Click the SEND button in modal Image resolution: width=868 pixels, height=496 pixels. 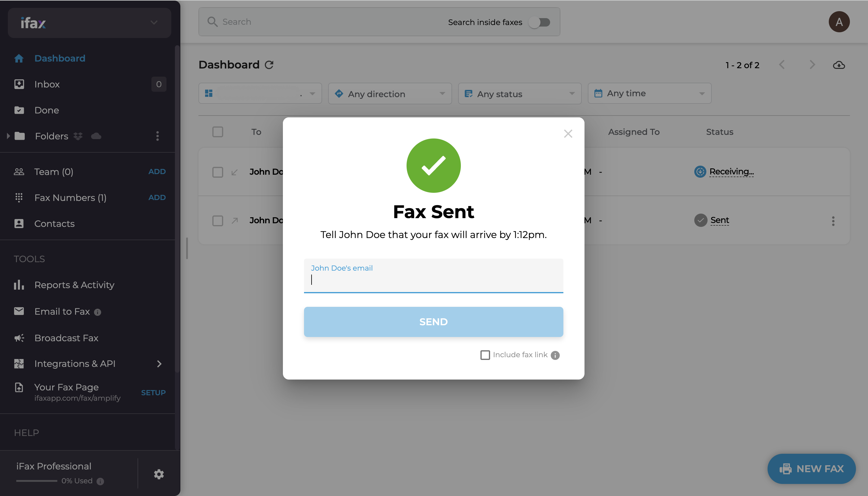pos(433,321)
